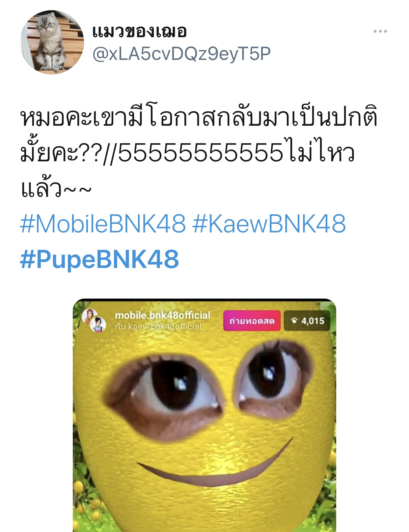Tap mobile.bnk48official username in image
Viewport: 409px width, 532px height.
click(x=162, y=315)
